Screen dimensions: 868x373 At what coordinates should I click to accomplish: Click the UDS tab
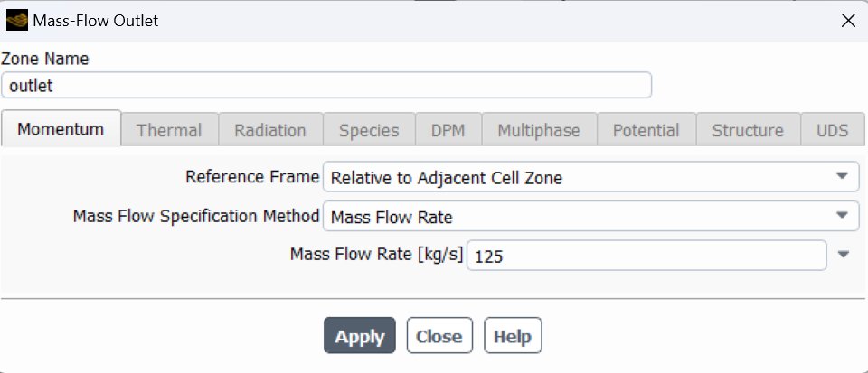pos(833,130)
